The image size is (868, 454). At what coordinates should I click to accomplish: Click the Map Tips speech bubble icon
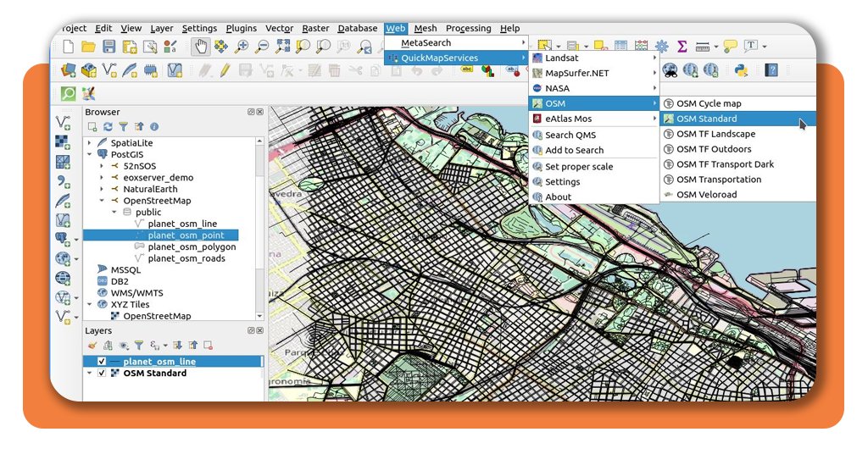tap(730, 47)
